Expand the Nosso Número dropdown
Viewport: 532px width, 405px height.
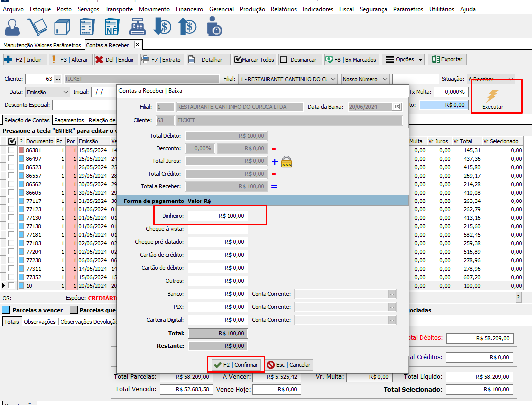click(365, 79)
